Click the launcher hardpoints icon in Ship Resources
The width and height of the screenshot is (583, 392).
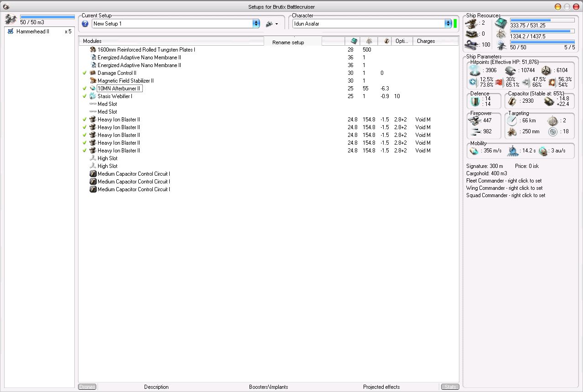472,34
